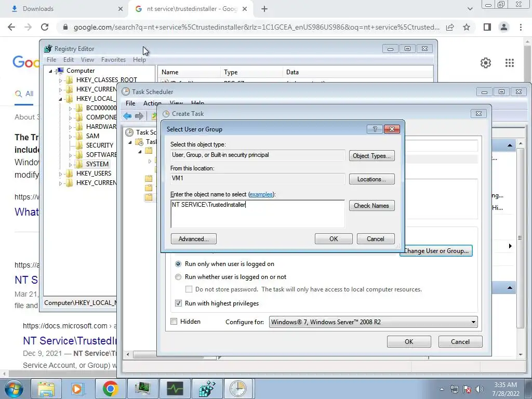
Task: Click the object name text field
Action: coord(258,214)
